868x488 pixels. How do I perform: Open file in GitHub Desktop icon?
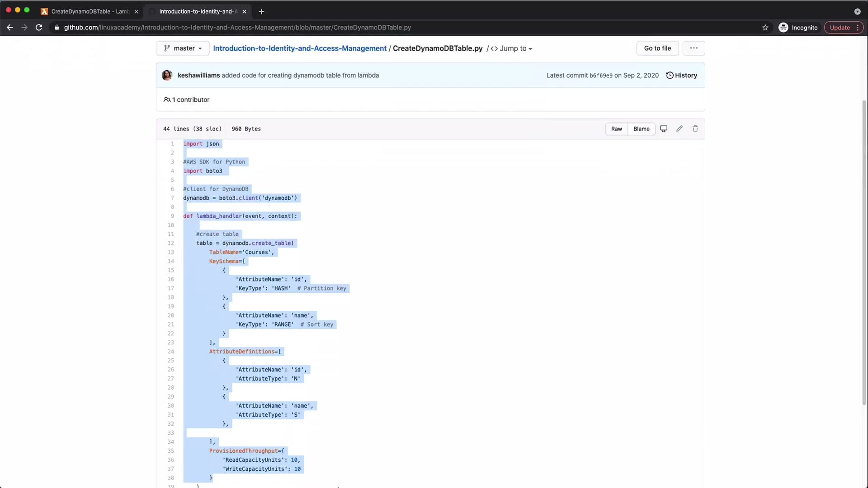tap(663, 129)
